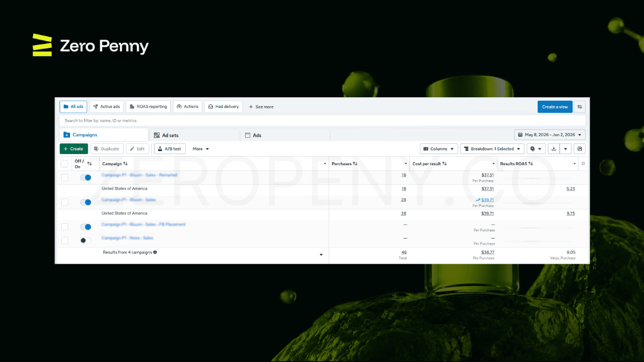Click the Campaigns folder icon
The width and height of the screenshot is (644, 362).
[x=67, y=135]
